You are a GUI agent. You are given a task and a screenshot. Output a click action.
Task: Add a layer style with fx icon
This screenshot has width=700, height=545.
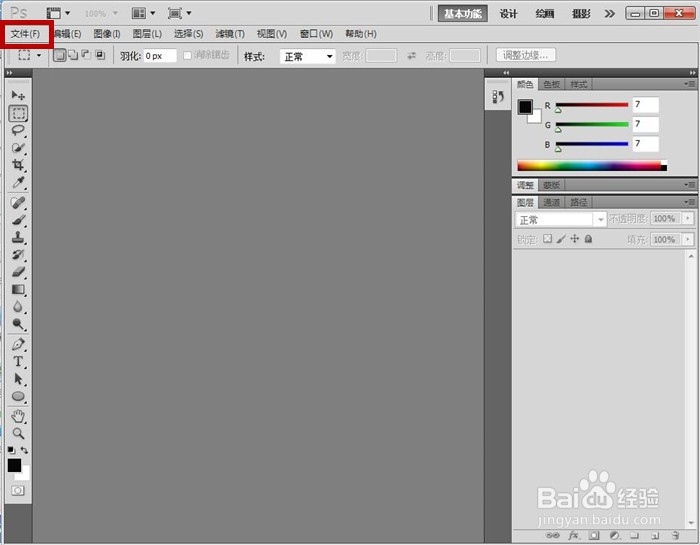coord(574,535)
